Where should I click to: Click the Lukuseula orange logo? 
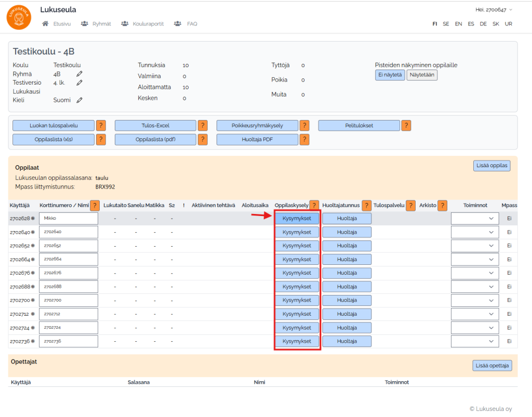[x=19, y=17]
